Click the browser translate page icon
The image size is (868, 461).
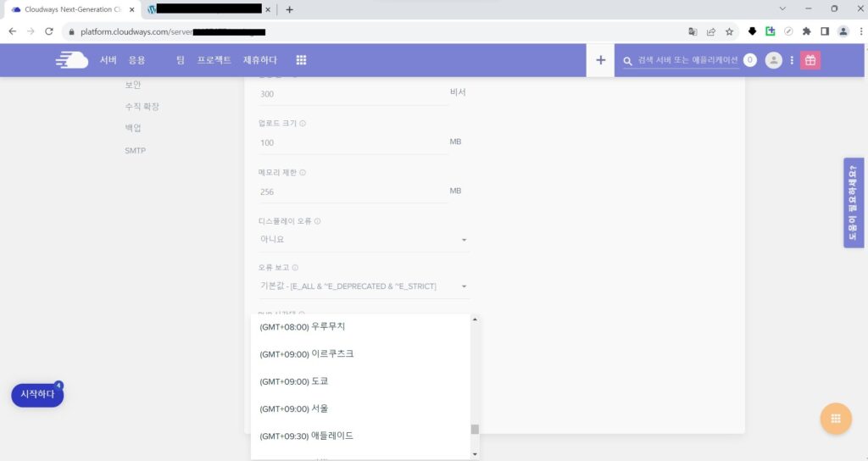(x=693, y=31)
